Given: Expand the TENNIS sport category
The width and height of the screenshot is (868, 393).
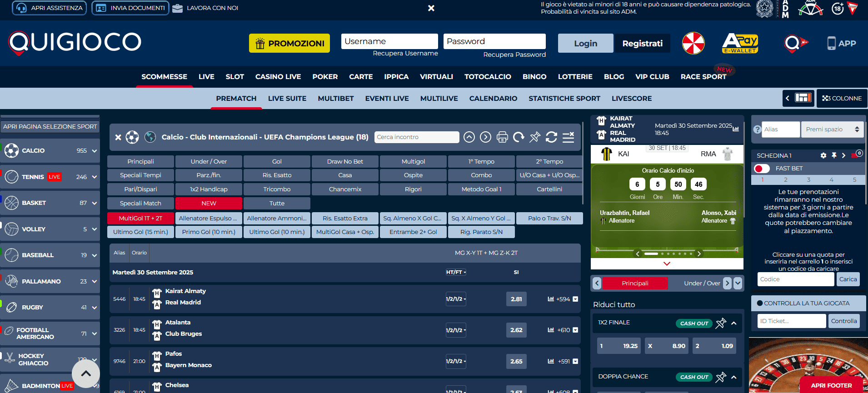Looking at the screenshot, I should tap(95, 177).
